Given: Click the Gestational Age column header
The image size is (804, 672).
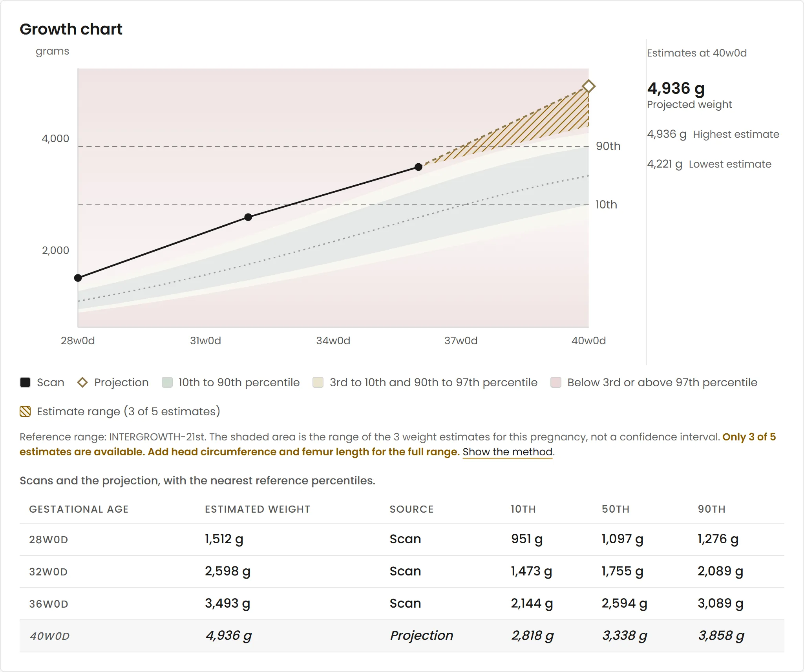Looking at the screenshot, I should pyautogui.click(x=79, y=509).
